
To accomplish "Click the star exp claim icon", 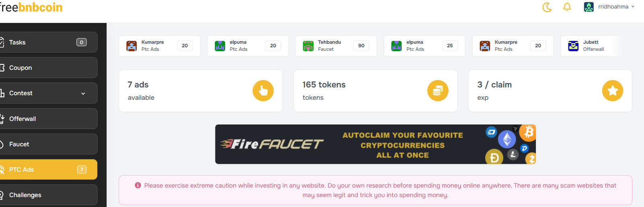I will pos(613,91).
